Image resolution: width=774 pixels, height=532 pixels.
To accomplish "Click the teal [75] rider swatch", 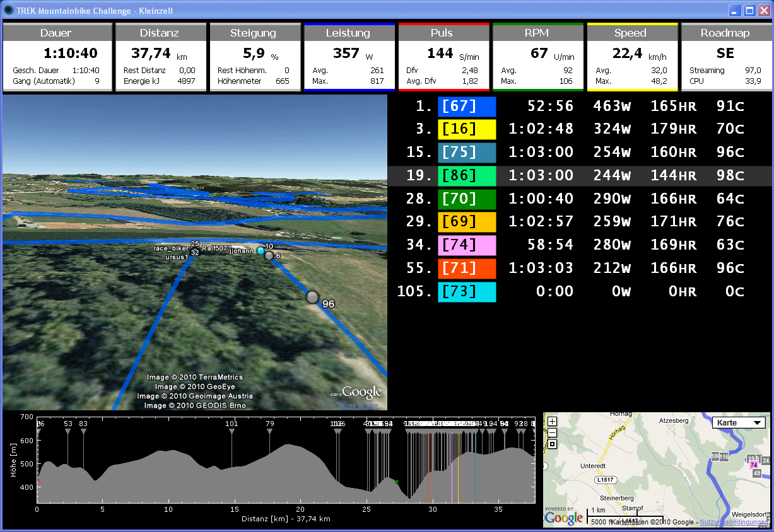I will [x=467, y=153].
